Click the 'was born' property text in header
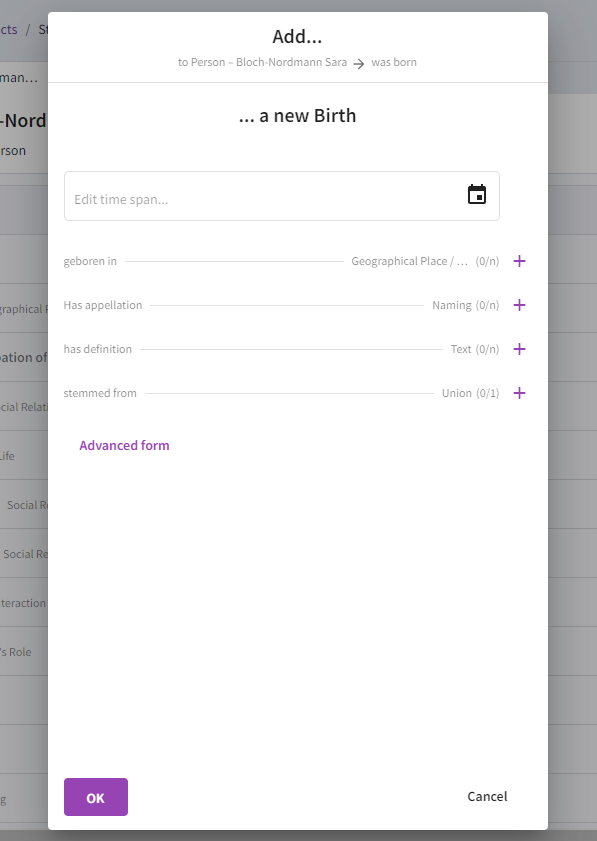597x841 pixels. click(x=394, y=62)
